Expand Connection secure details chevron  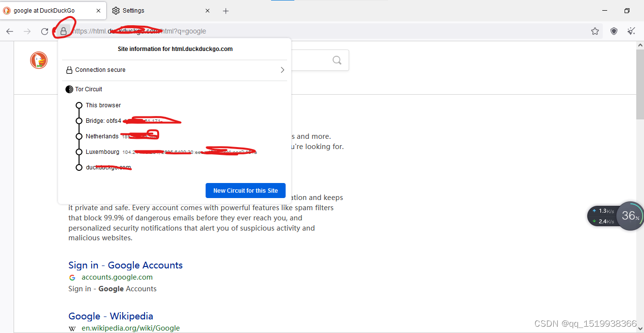(x=282, y=70)
